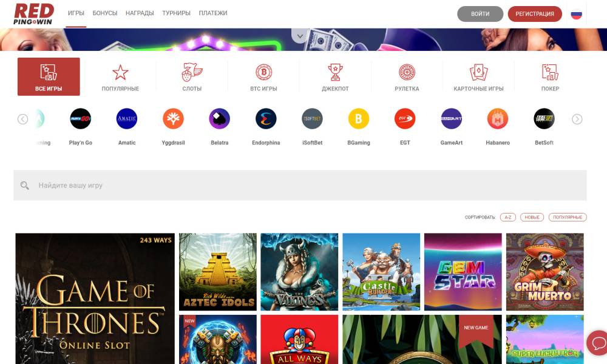Viewport: 607px width, 364px height.
Task: Go to the НАГРАДЫ section
Action: click(x=140, y=13)
